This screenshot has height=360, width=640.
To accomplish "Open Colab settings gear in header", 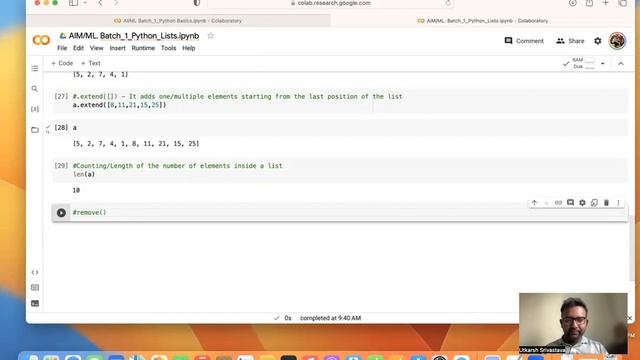I will (x=598, y=41).
